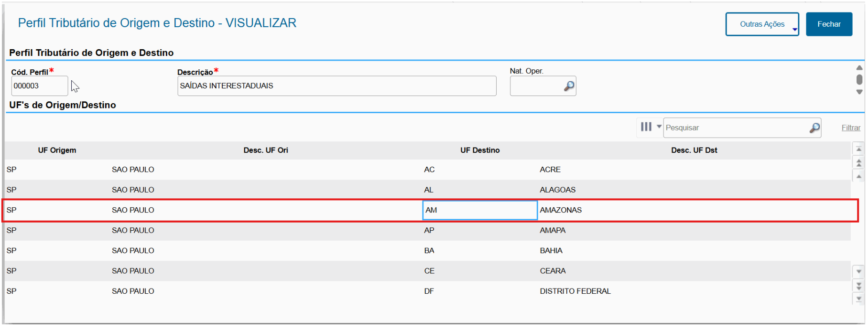Jump to first grid row button
The image size is (868, 332).
point(858,149)
